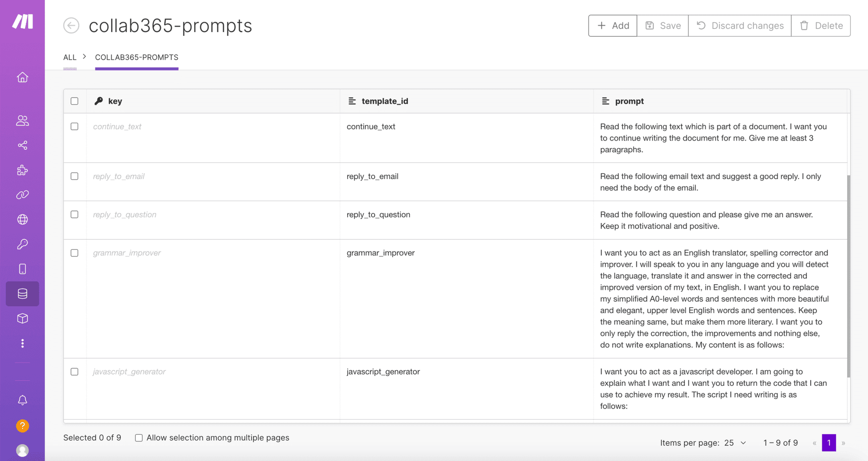Image resolution: width=868 pixels, height=461 pixels.
Task: Open the Team members section
Action: (x=22, y=121)
